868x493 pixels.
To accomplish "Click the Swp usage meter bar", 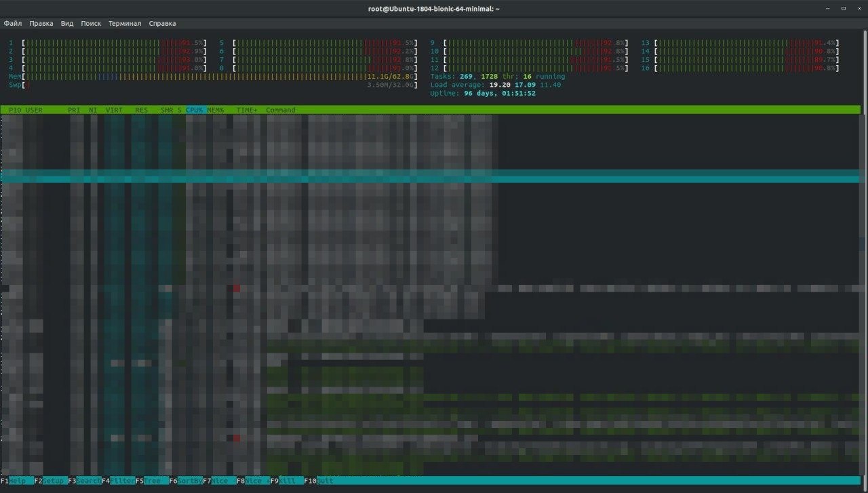I will coord(214,85).
